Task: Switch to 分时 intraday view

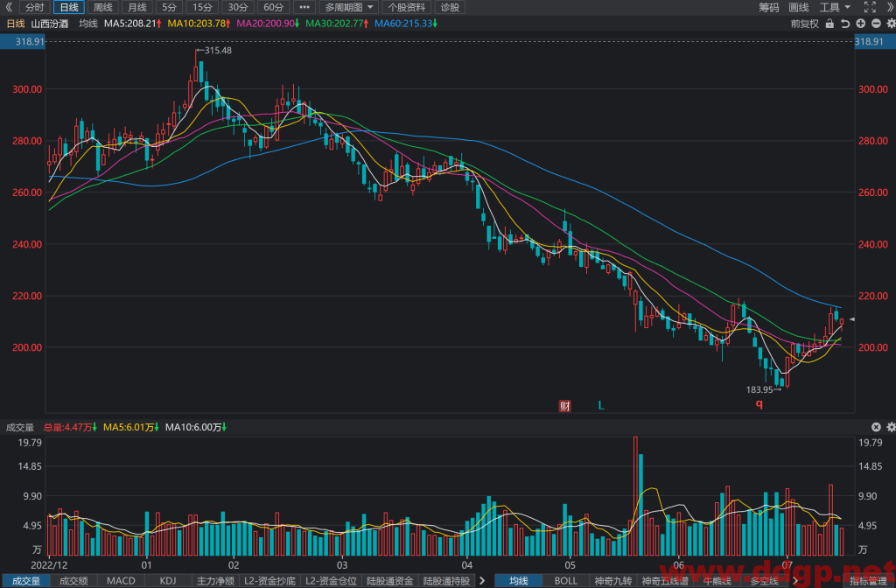Action: pos(34,7)
